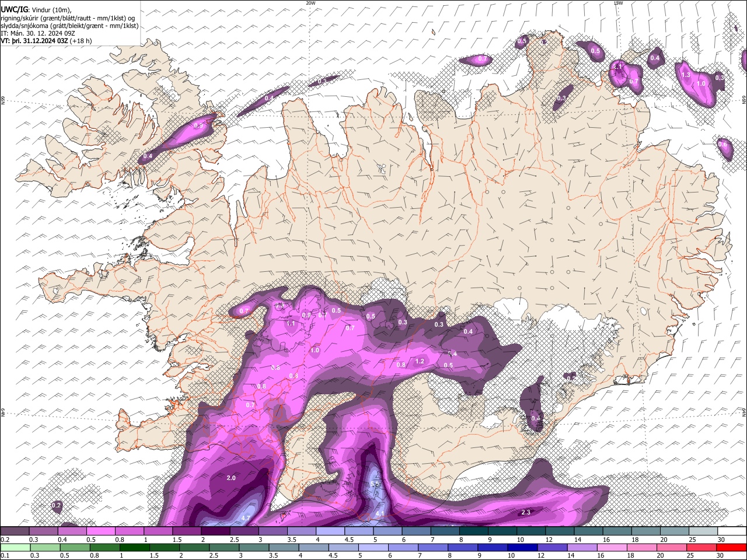Click the 0.6 value off the east coast
Screen dimensions: 747x560
[722, 144]
